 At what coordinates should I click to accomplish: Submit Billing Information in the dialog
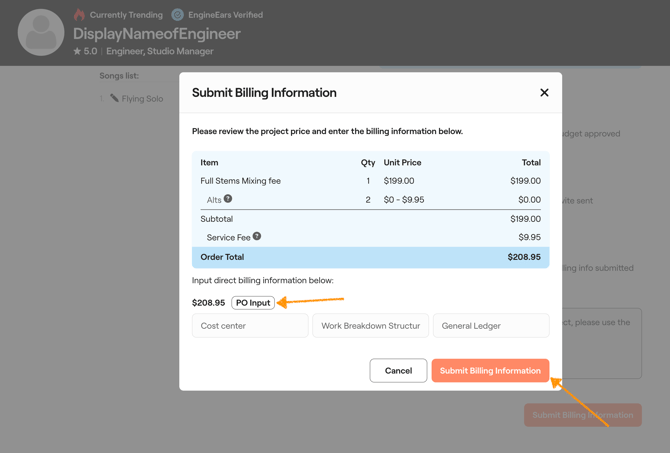click(490, 371)
